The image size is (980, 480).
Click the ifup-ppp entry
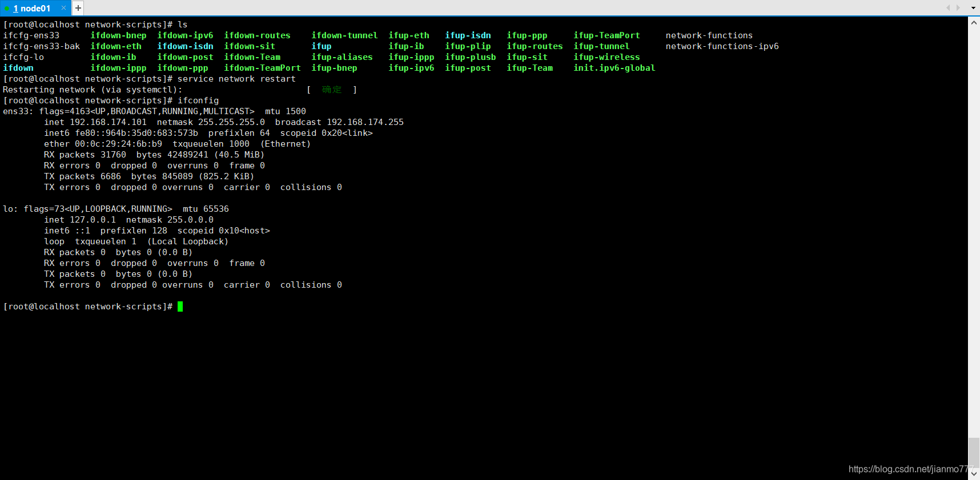click(527, 35)
